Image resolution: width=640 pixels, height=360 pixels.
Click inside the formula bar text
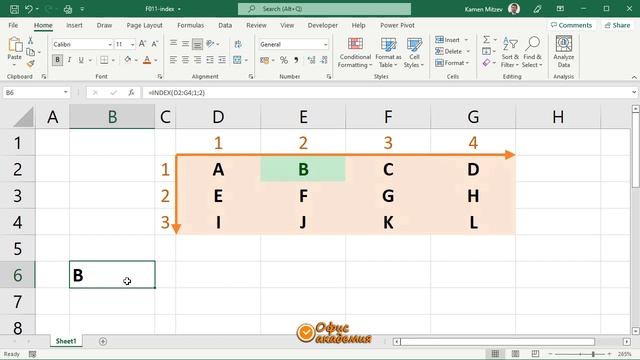point(176,93)
